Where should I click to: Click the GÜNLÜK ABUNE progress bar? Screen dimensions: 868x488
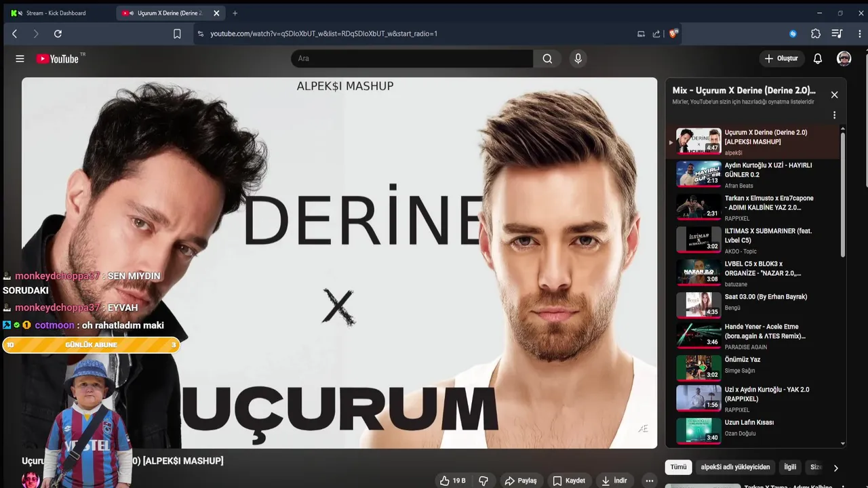[91, 345]
